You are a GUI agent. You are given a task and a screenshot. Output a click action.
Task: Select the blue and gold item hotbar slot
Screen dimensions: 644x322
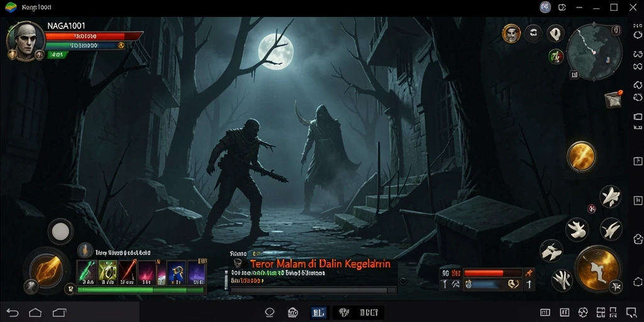[177, 272]
